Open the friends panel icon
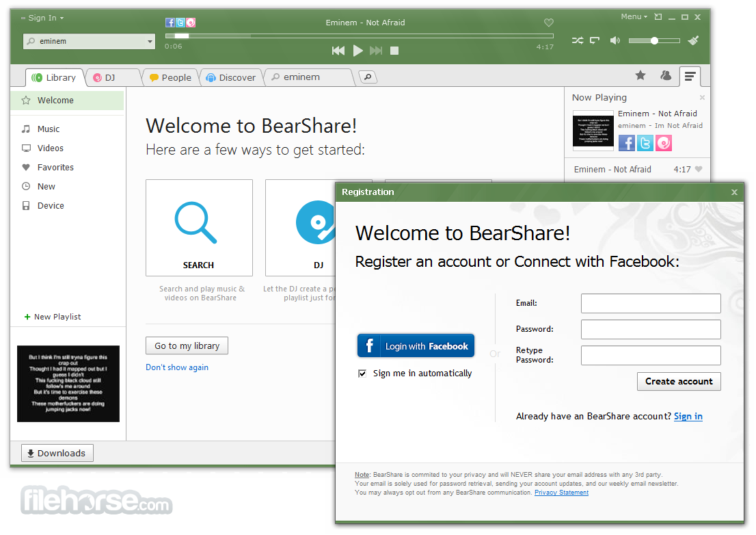 [666, 76]
